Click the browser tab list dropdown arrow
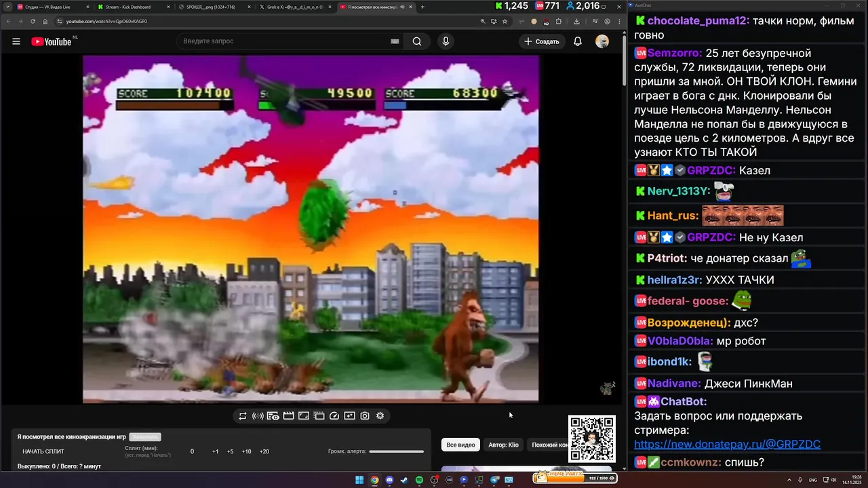The image size is (868, 488). [x=7, y=7]
